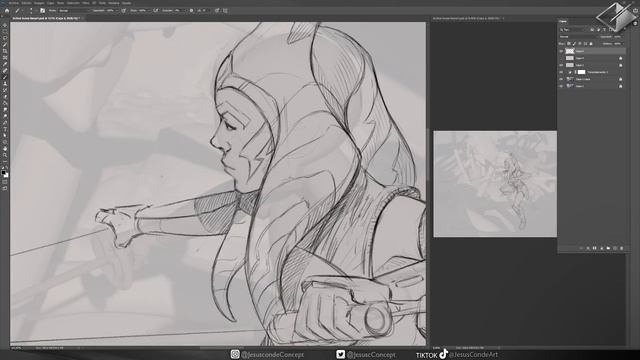Screen dimensions: 640x360
Task: Open the Opacidad slider arrow in options bar
Action: [x=116, y=11]
